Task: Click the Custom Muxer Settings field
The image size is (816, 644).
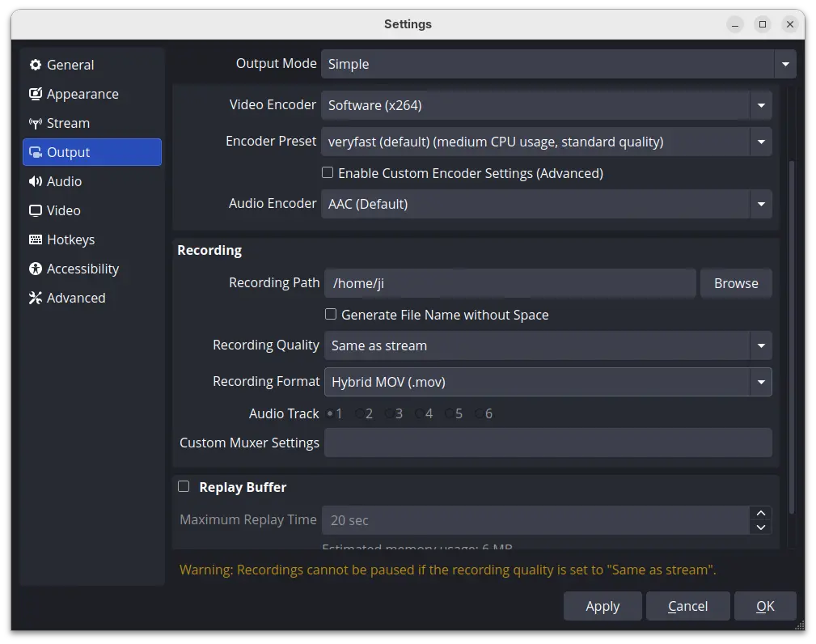Action: pyautogui.click(x=548, y=443)
